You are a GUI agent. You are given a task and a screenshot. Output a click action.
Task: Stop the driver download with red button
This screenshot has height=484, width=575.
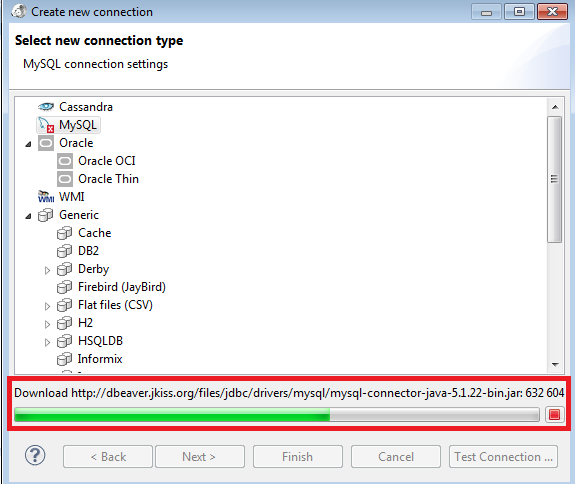pos(554,414)
